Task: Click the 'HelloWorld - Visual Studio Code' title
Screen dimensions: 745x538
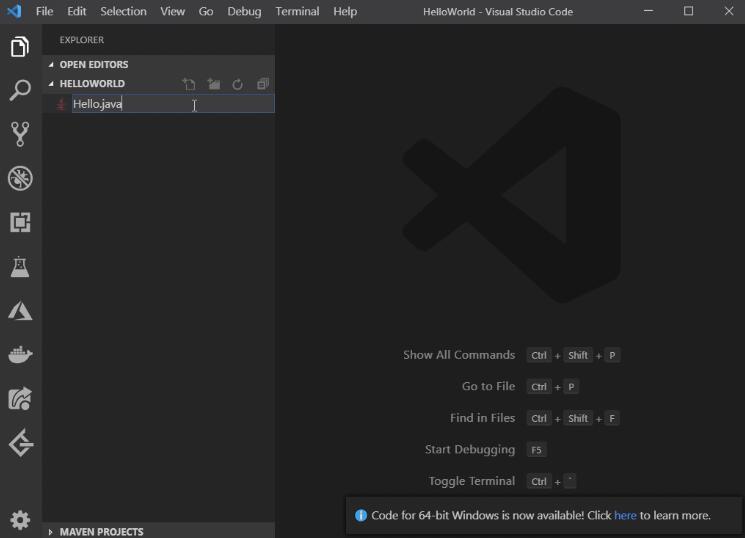Action: pos(498,11)
